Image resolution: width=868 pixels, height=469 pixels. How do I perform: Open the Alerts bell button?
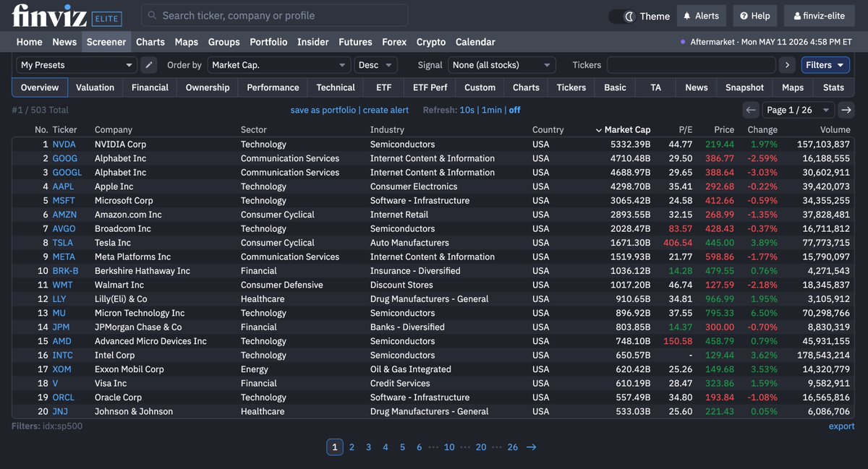[702, 16]
